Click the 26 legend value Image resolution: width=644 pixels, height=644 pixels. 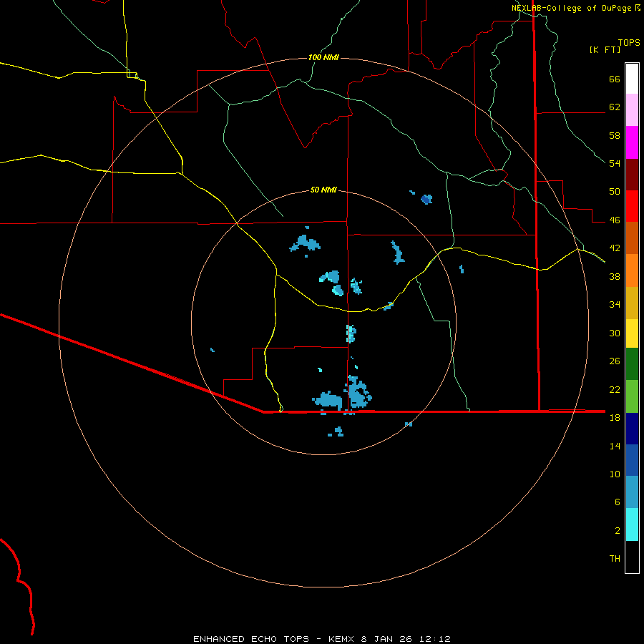tap(615, 361)
